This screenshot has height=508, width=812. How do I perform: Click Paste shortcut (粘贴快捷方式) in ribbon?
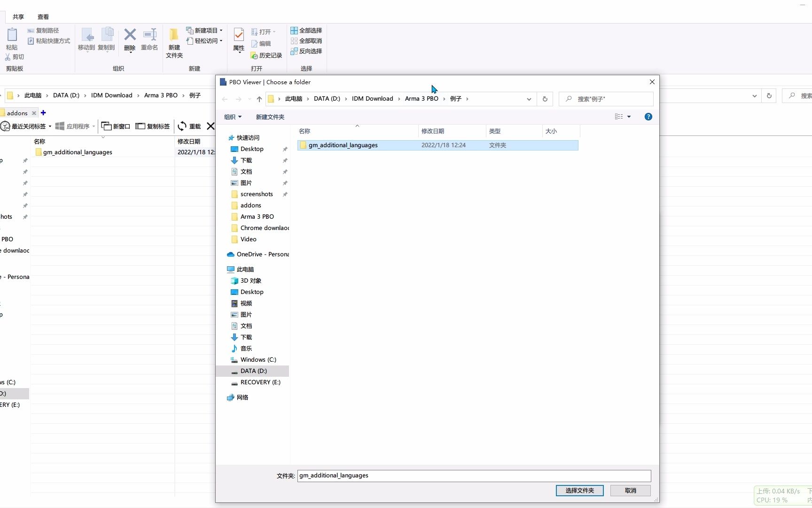(x=49, y=41)
